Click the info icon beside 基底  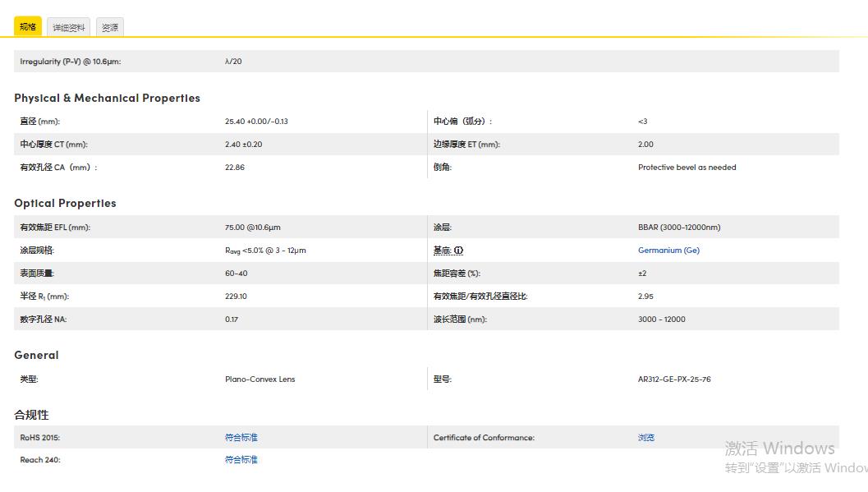tap(457, 250)
